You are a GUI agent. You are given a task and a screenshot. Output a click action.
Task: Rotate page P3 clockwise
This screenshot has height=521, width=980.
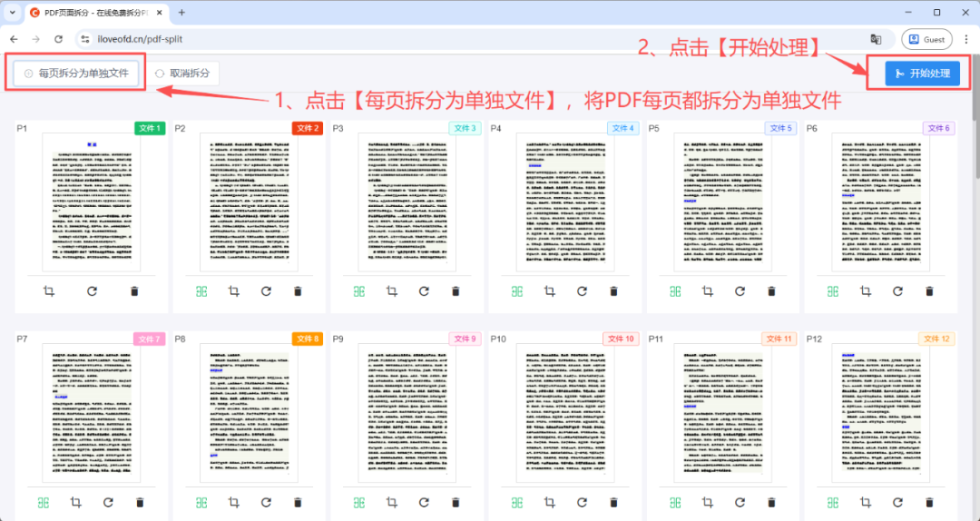pos(424,290)
